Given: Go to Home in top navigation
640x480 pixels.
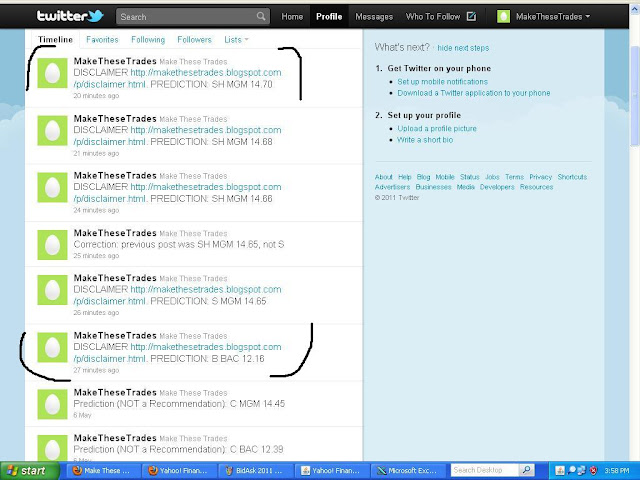Looking at the screenshot, I should tap(292, 17).
